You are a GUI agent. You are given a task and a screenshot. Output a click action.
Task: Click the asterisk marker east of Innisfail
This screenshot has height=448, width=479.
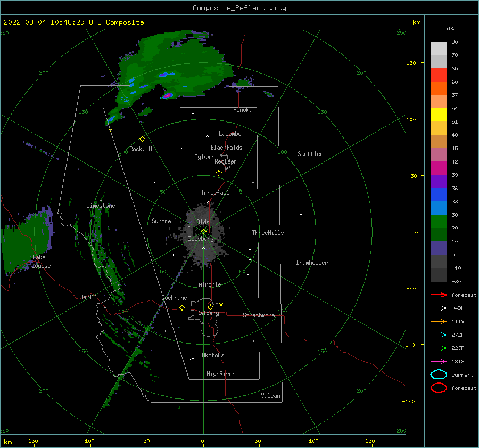click(x=253, y=183)
